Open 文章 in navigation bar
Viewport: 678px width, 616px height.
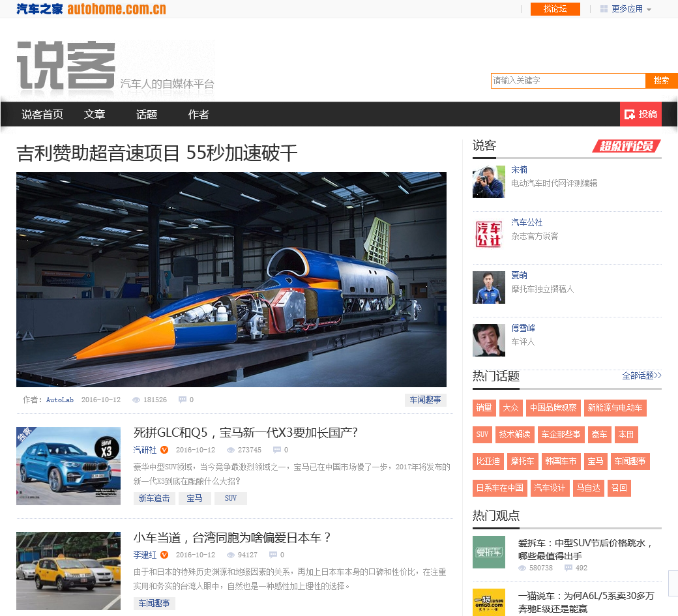pyautogui.click(x=95, y=115)
